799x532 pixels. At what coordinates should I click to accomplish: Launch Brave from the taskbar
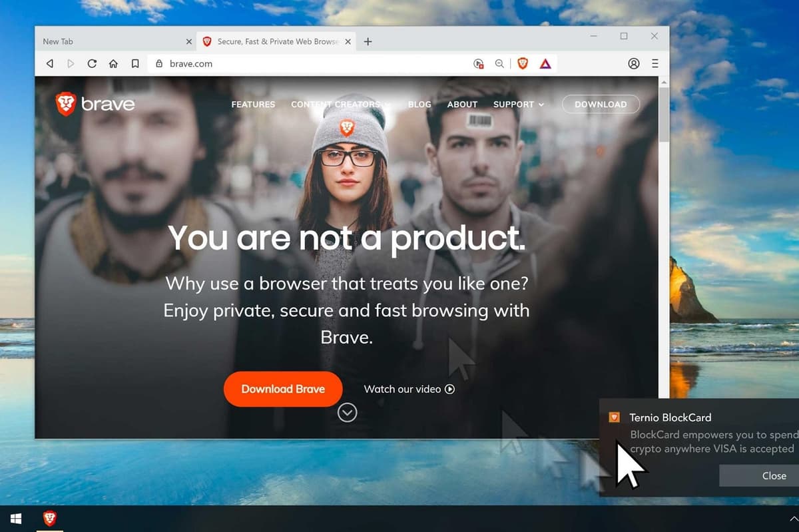coord(49,519)
